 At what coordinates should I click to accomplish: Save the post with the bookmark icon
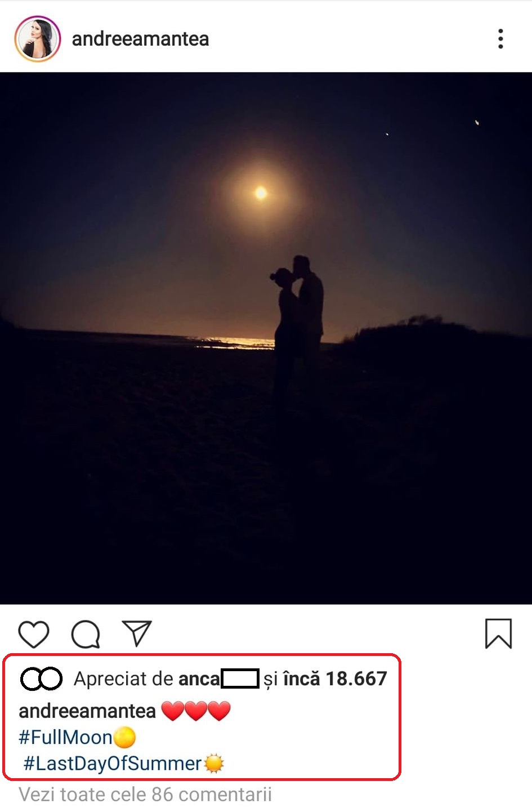[x=498, y=633]
